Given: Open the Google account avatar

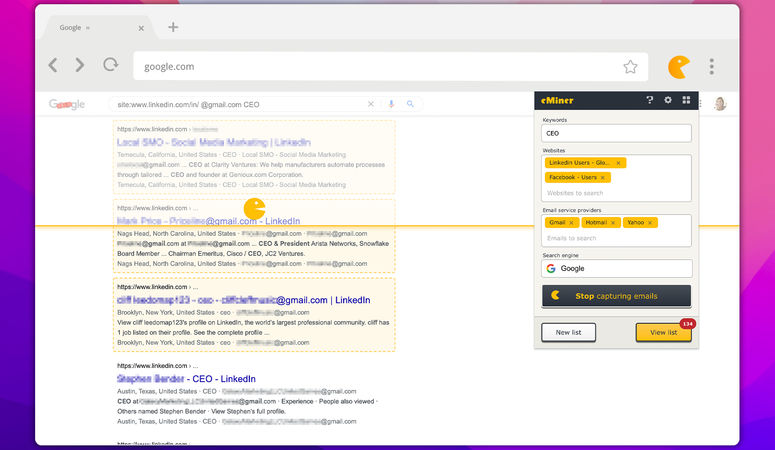Looking at the screenshot, I should (x=720, y=104).
